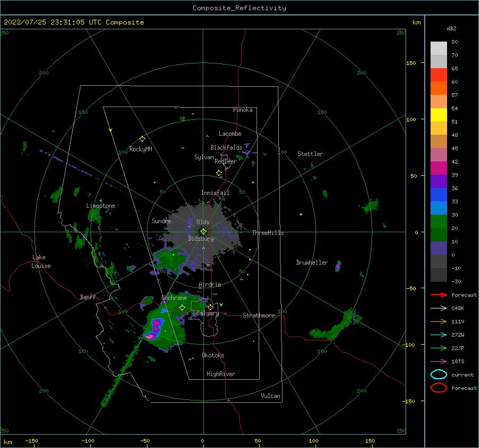Screen dimensions: 479x448
Task: Click the Strathmore label
Action: tap(259, 315)
